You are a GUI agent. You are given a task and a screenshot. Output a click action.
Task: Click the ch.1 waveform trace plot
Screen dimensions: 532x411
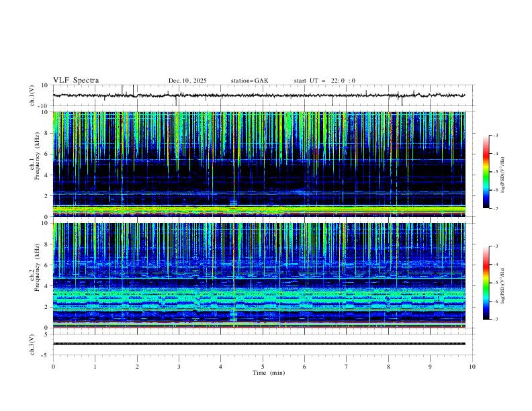click(259, 95)
